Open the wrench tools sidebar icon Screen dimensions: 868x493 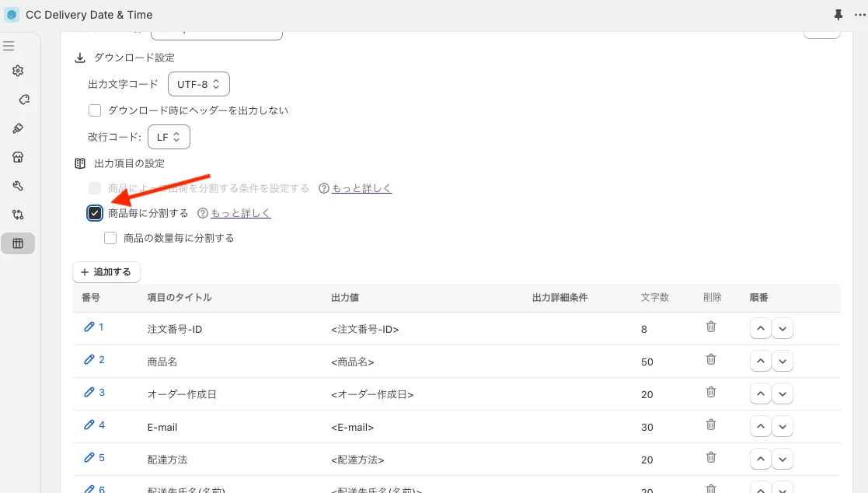pos(18,186)
